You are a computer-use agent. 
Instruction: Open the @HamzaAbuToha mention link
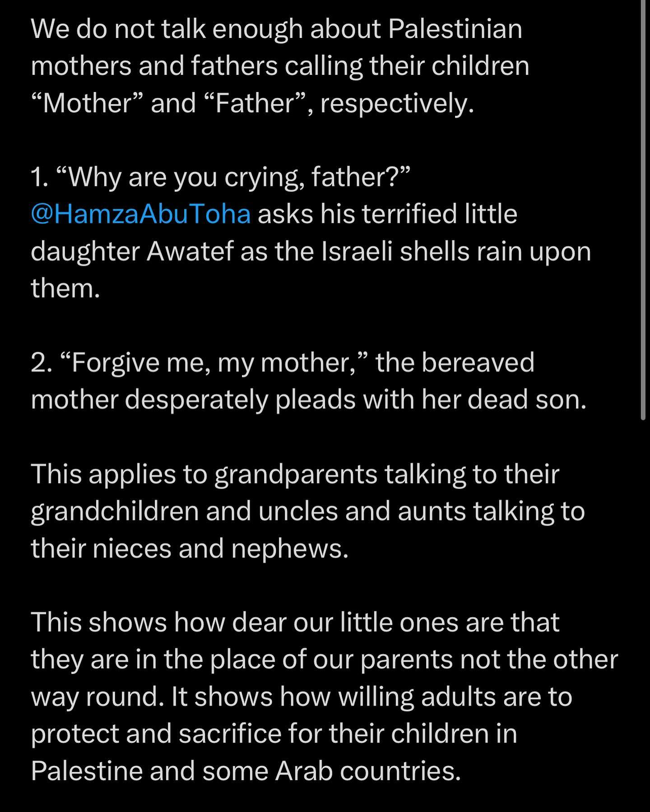[140, 214]
